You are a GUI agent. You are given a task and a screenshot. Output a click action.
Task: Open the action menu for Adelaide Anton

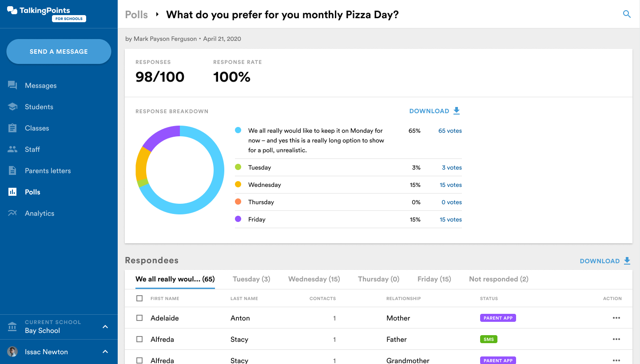coord(616,318)
